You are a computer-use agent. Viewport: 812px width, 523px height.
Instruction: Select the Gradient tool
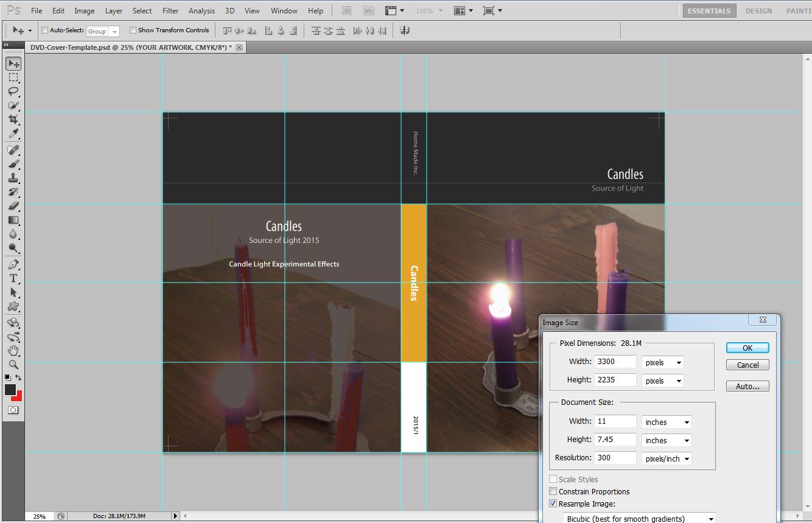13,220
